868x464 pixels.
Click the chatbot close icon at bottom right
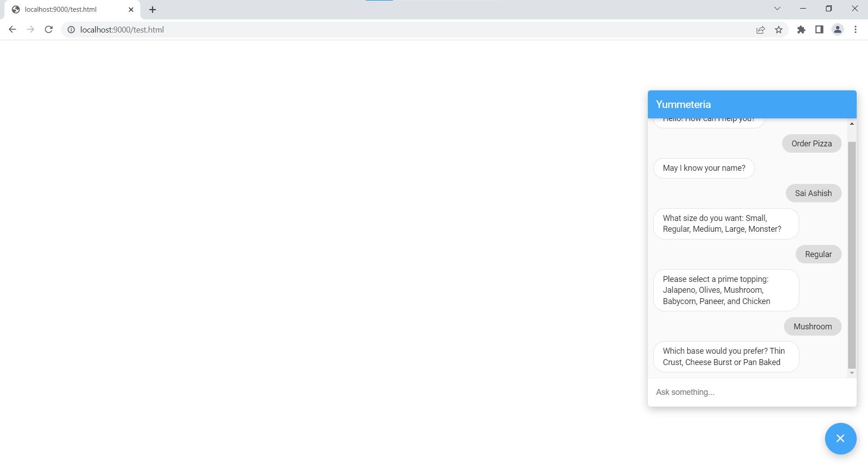coord(840,438)
